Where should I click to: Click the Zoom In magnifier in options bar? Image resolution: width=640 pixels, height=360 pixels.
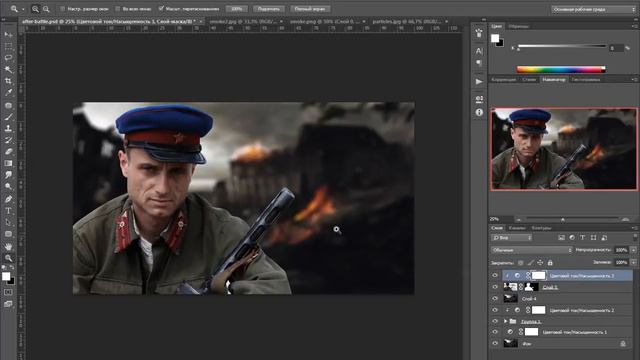(x=36, y=9)
